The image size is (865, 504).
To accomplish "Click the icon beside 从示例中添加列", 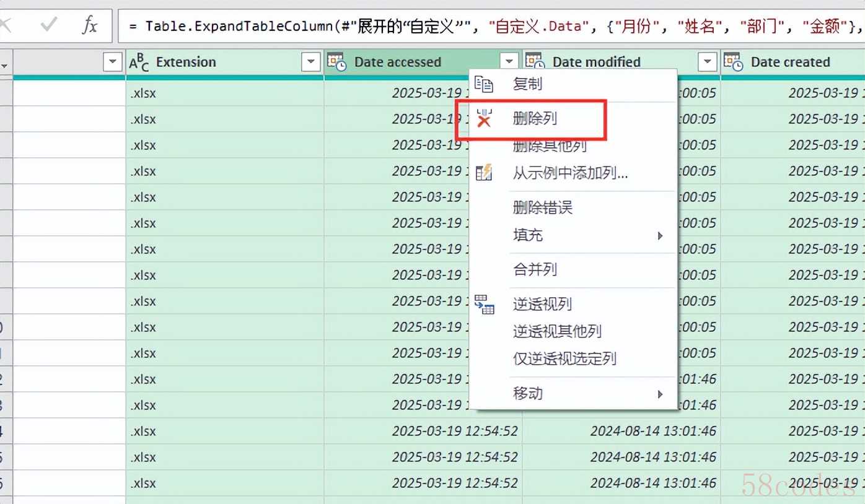I will (x=484, y=173).
